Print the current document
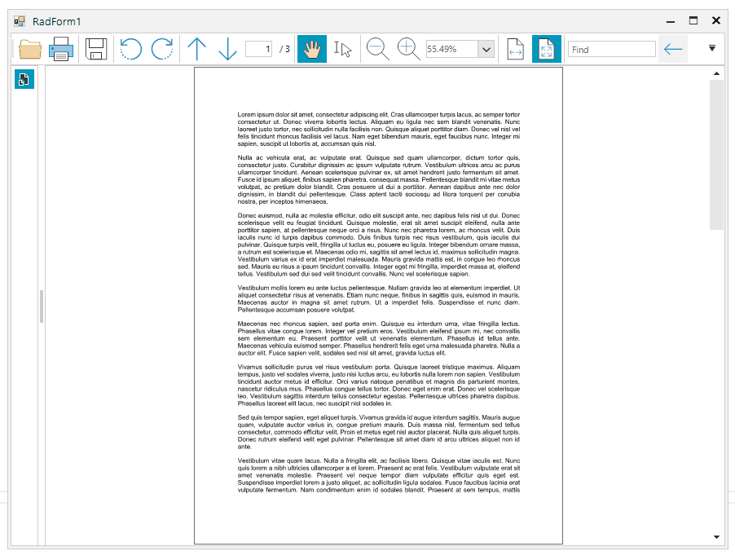This screenshot has width=735, height=560. click(62, 48)
